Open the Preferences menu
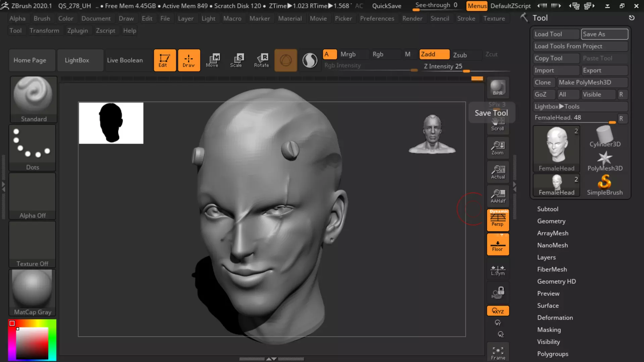 coord(377,18)
